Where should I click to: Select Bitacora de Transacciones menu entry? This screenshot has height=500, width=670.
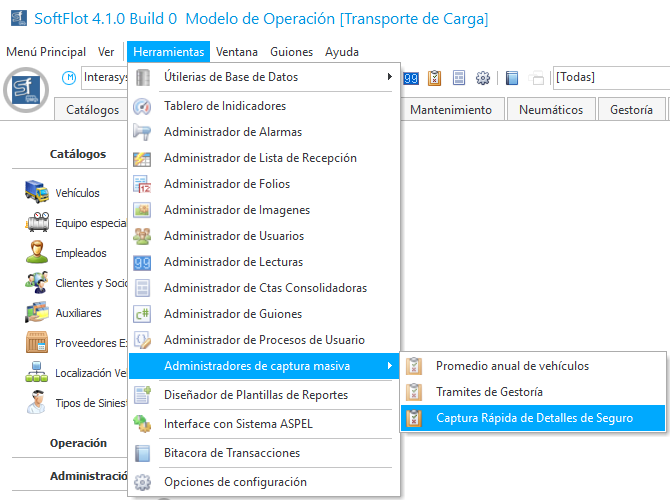click(232, 453)
